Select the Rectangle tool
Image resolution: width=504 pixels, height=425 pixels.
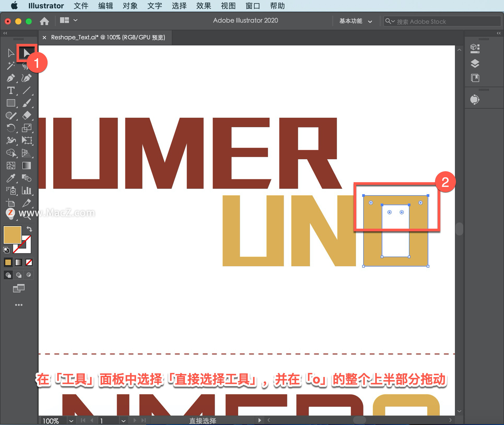[10, 103]
